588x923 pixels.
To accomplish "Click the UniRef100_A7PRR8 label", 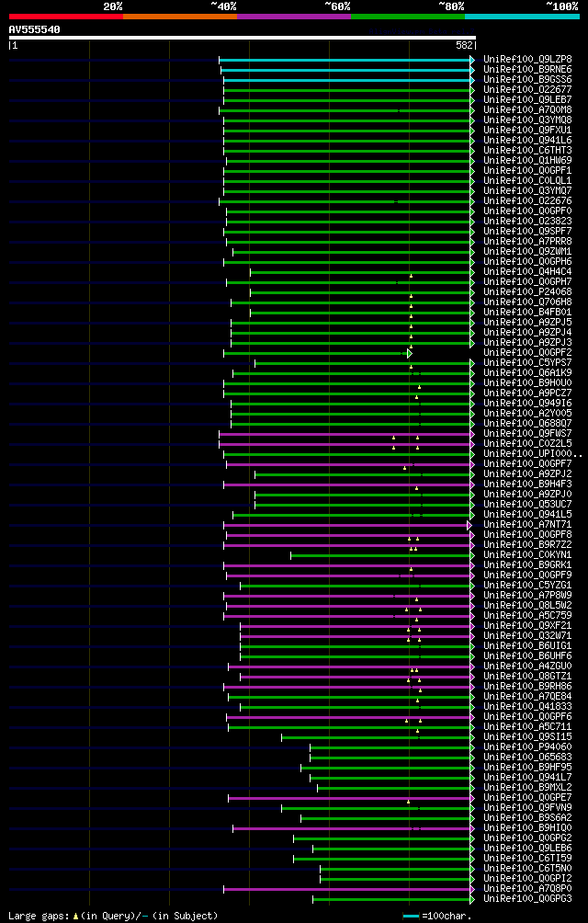I will click(x=527, y=242).
